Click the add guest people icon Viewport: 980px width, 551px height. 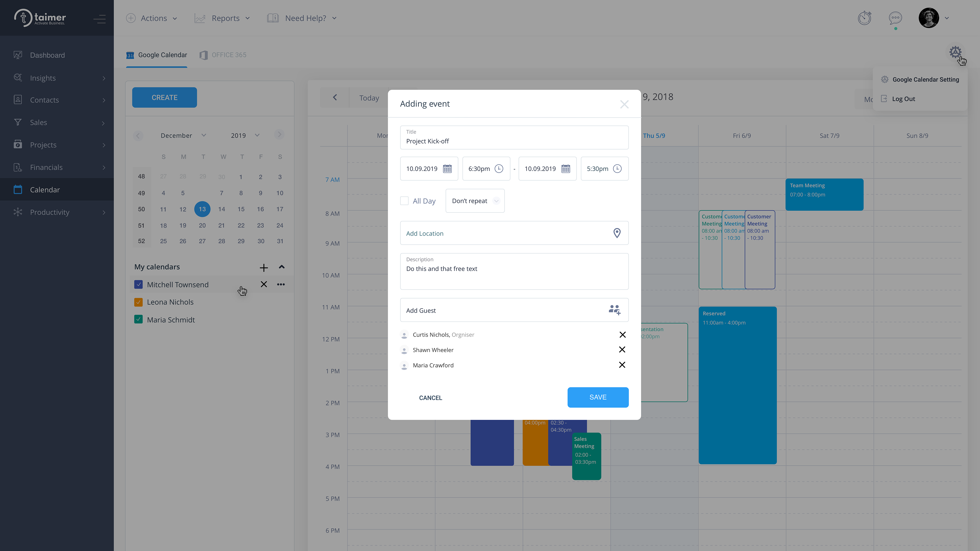[614, 310]
